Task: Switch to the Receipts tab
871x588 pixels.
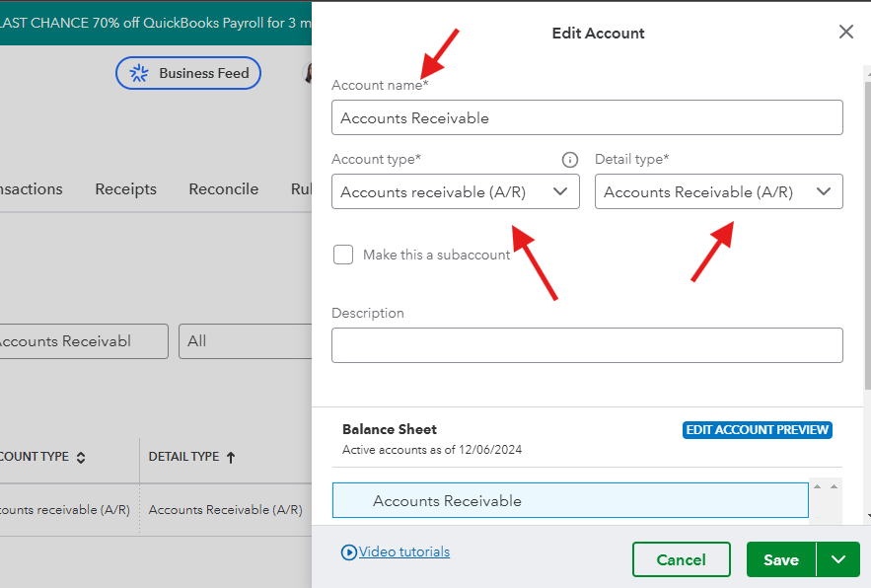Action: point(125,188)
